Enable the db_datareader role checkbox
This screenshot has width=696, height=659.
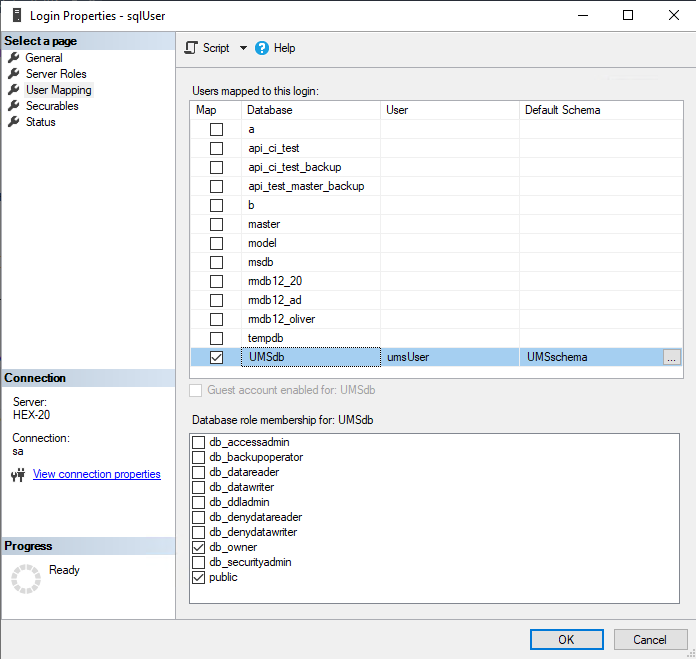tap(199, 472)
